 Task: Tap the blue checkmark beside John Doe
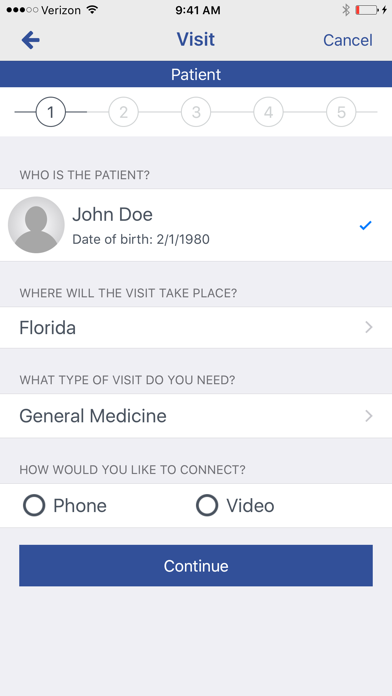pos(365,225)
